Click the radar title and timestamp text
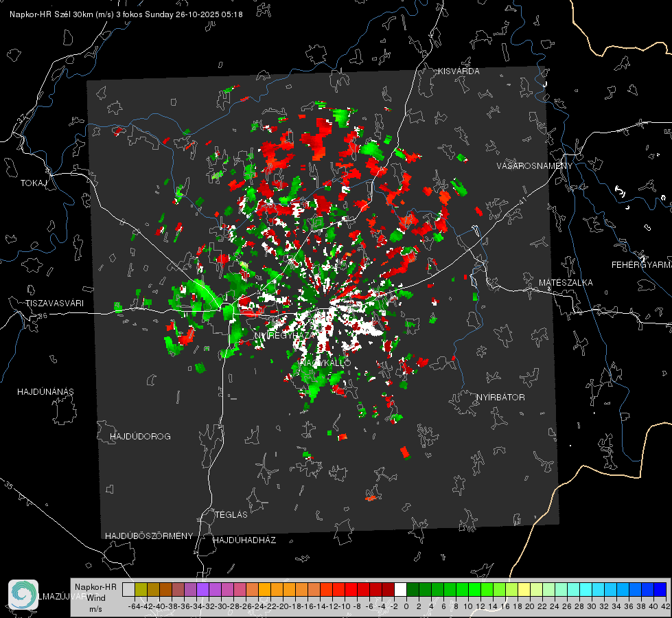Screen dimensions: 672x618 point(126,14)
